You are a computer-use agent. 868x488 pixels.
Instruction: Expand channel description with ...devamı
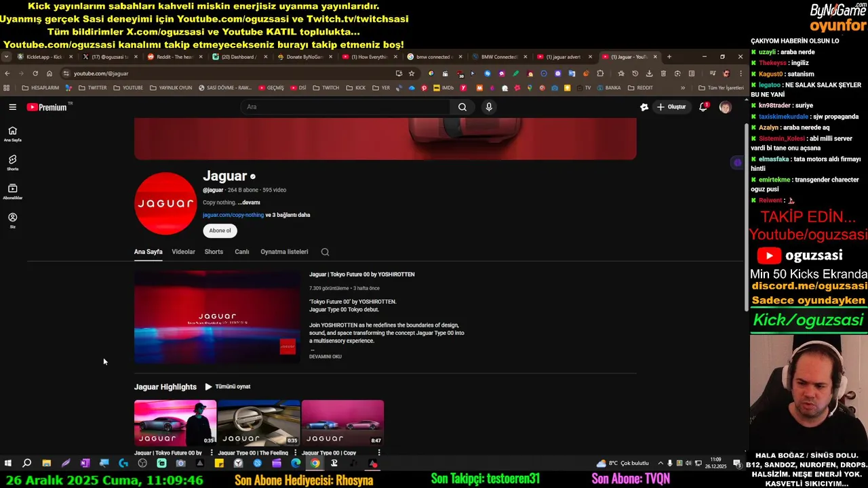tap(249, 203)
